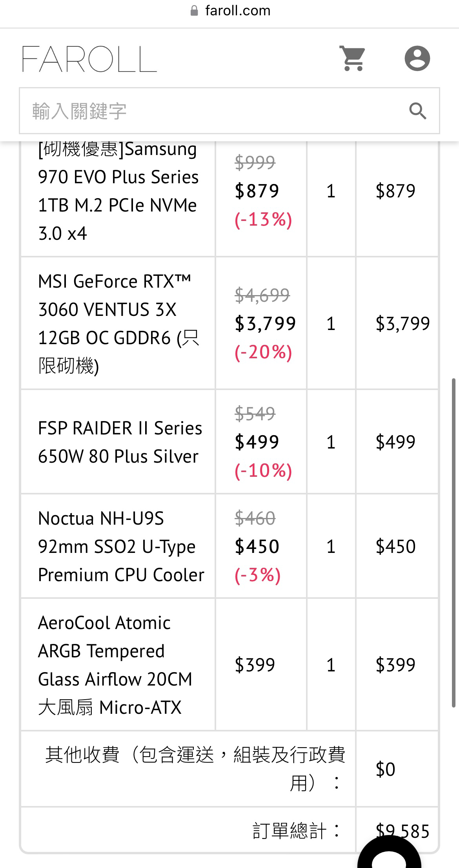Open Samsung 970 EVO Plus product link
Viewport: 459px width, 868px height.
coord(118,191)
